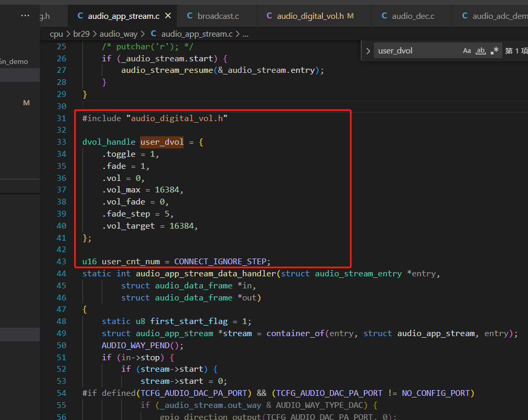
Task: Click line number 31 in the gutter
Action: 61,118
